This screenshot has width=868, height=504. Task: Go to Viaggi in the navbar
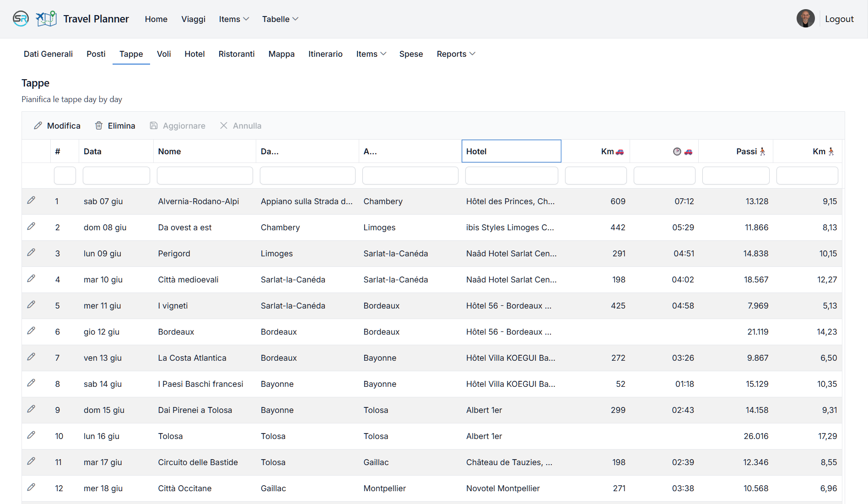tap(193, 19)
